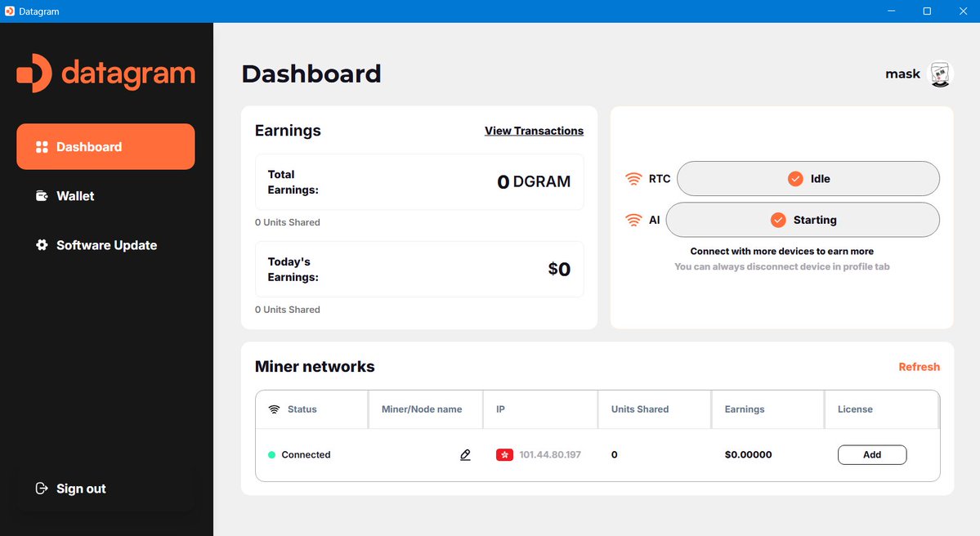
Task: Minimize the Datagram window
Action: (891, 11)
